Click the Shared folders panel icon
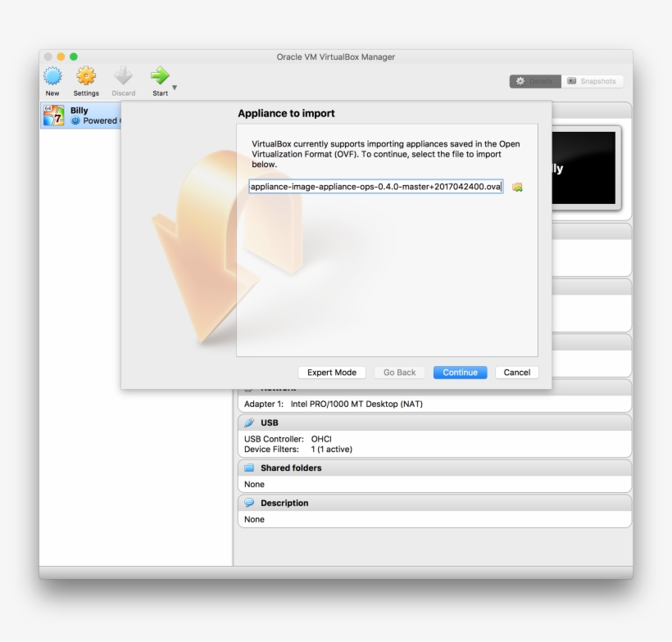The height and width of the screenshot is (642, 672). [247, 468]
